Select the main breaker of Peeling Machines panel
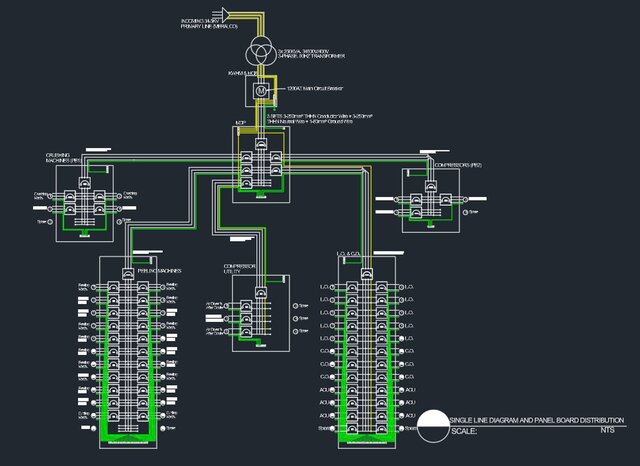 128,273
